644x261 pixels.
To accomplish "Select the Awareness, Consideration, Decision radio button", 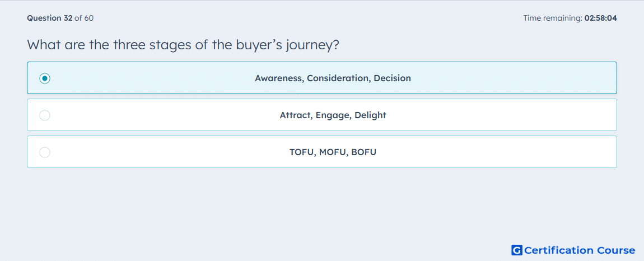I will point(45,78).
